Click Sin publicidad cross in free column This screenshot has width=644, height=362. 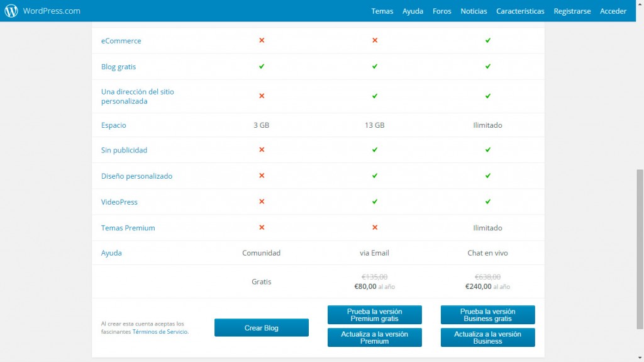(262, 150)
